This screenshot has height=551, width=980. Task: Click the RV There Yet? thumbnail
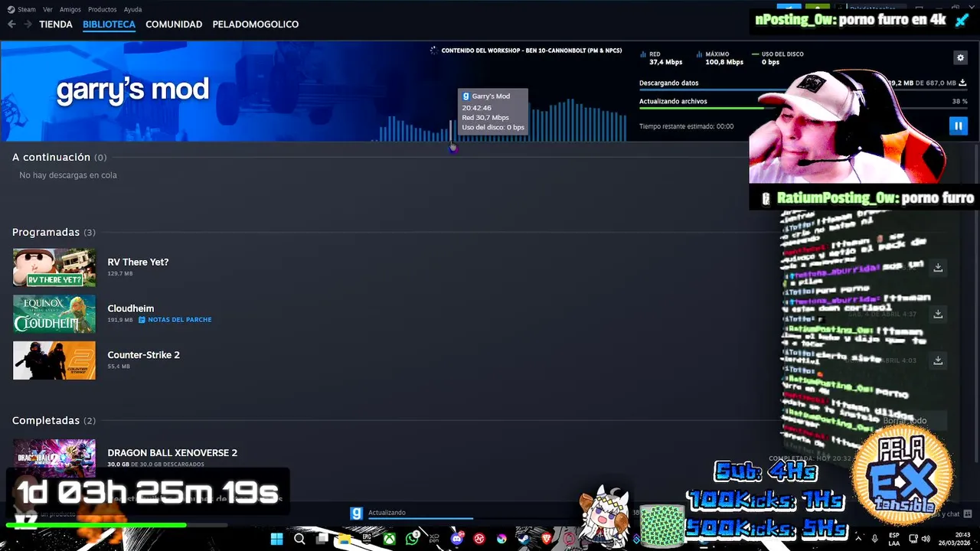click(x=54, y=268)
